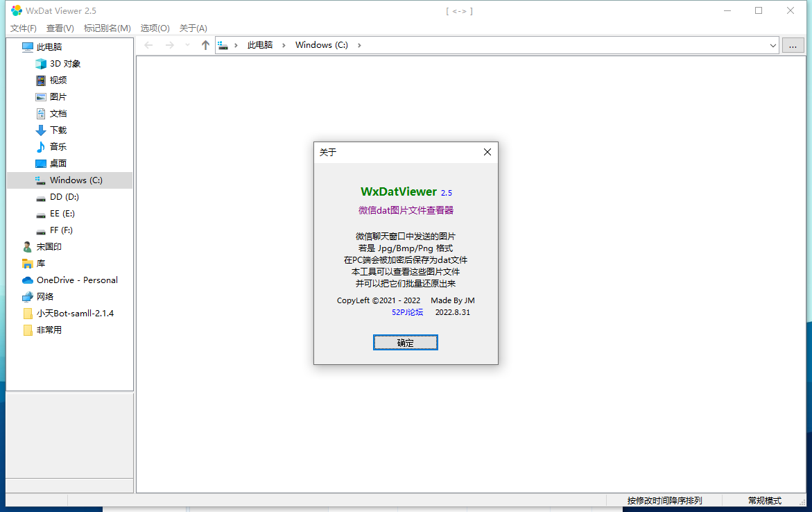Click the 3D 对象 cube icon
Viewport: 812px width, 512px height.
41,64
